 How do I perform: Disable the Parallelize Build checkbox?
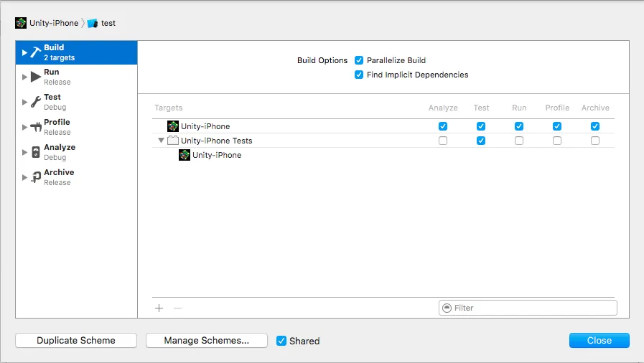click(x=359, y=60)
